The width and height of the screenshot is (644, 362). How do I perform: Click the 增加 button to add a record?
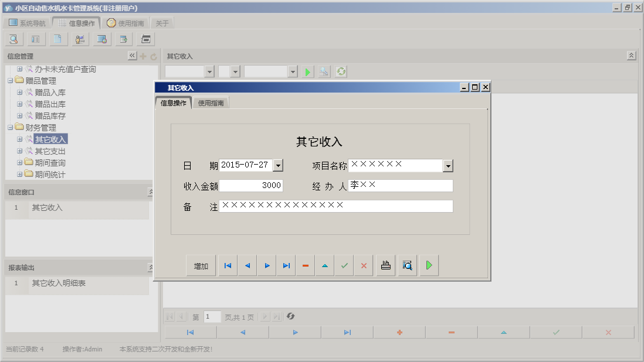pyautogui.click(x=201, y=265)
